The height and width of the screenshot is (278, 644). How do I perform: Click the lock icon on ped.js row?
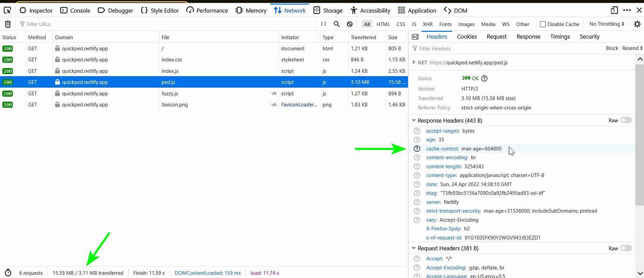point(57,82)
